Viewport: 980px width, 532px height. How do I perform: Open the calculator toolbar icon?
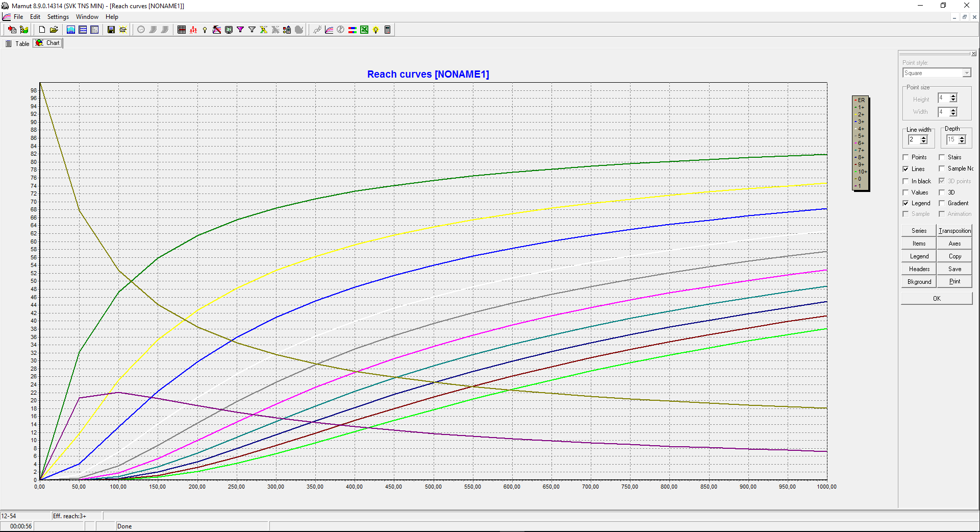[388, 30]
